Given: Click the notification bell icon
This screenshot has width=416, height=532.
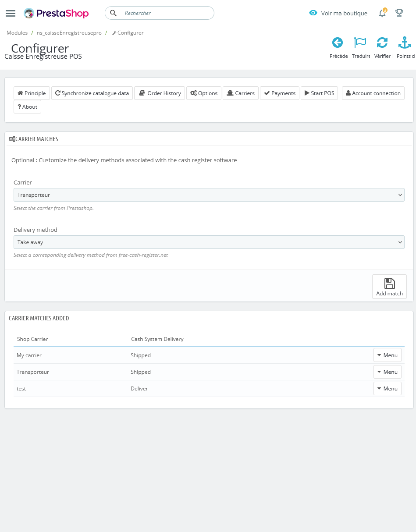Looking at the screenshot, I should tap(381, 14).
